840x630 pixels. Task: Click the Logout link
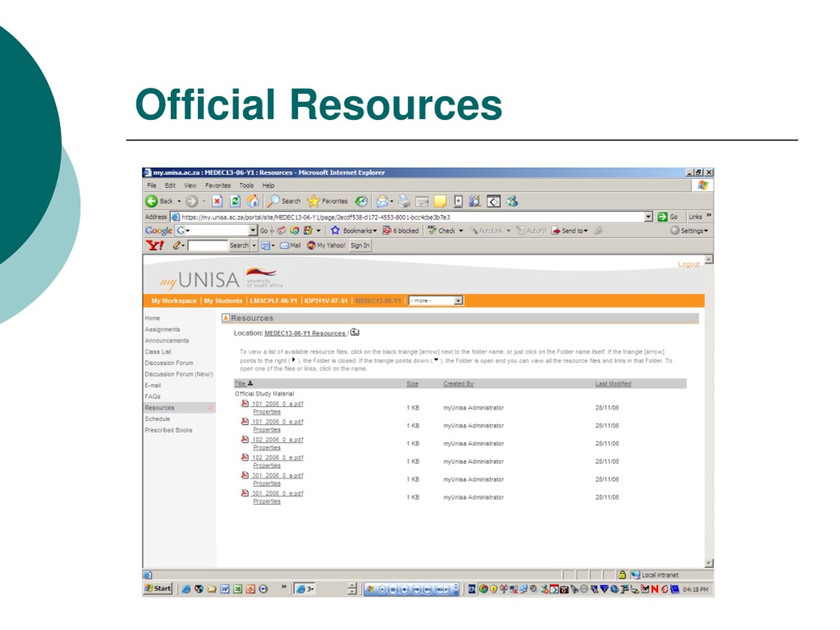coord(688,264)
